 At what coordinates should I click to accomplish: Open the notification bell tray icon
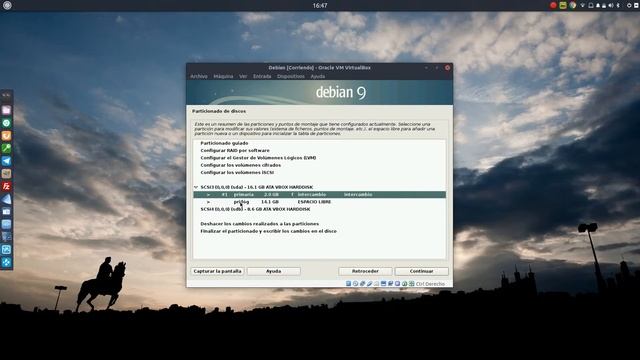pyautogui.click(x=597, y=5)
